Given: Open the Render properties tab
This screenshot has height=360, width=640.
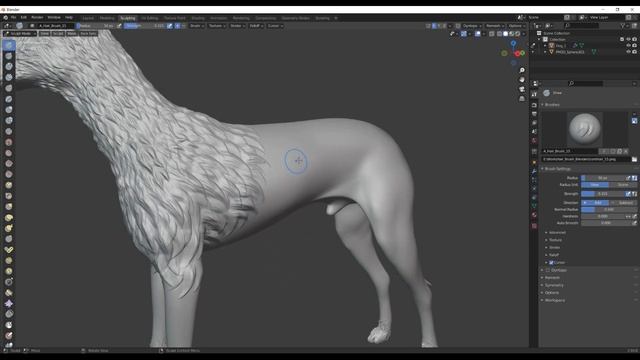Looking at the screenshot, I should pos(534,105).
